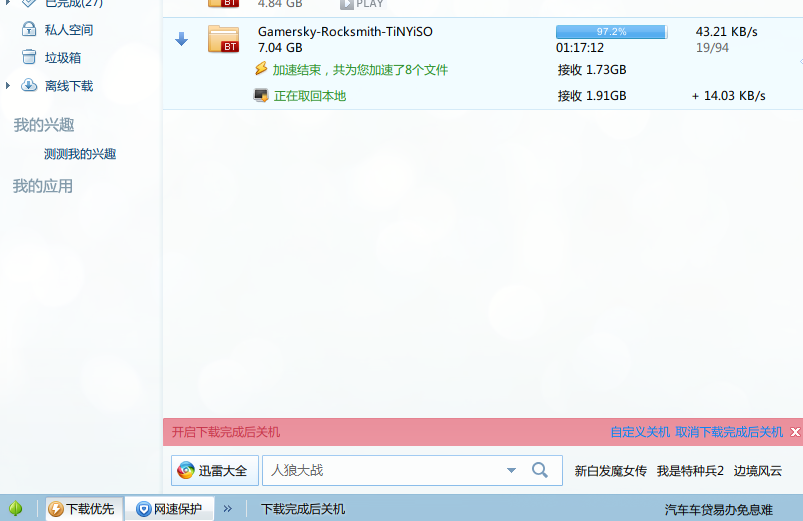Open 自定义关机 custom shutdown link
This screenshot has height=521, width=803.
640,432
